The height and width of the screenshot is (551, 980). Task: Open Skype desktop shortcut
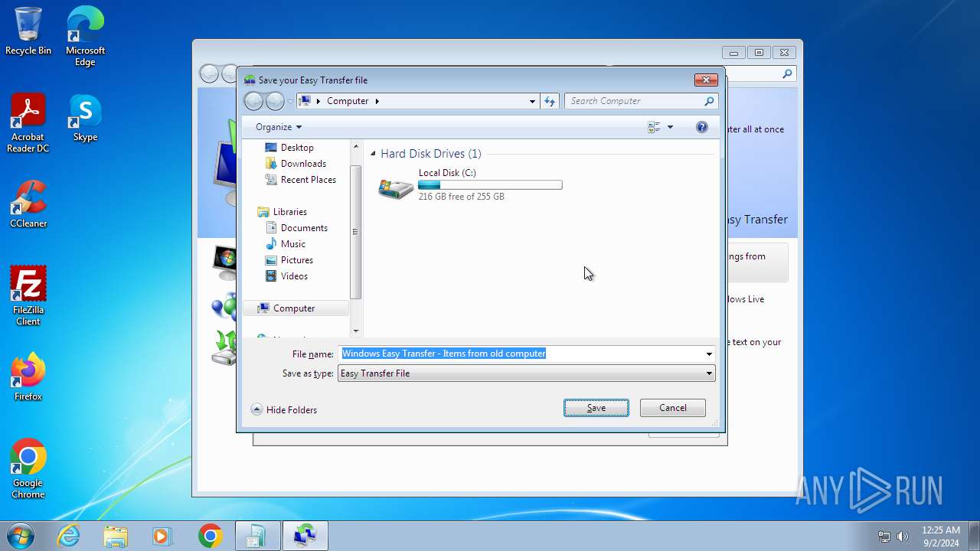[85, 118]
